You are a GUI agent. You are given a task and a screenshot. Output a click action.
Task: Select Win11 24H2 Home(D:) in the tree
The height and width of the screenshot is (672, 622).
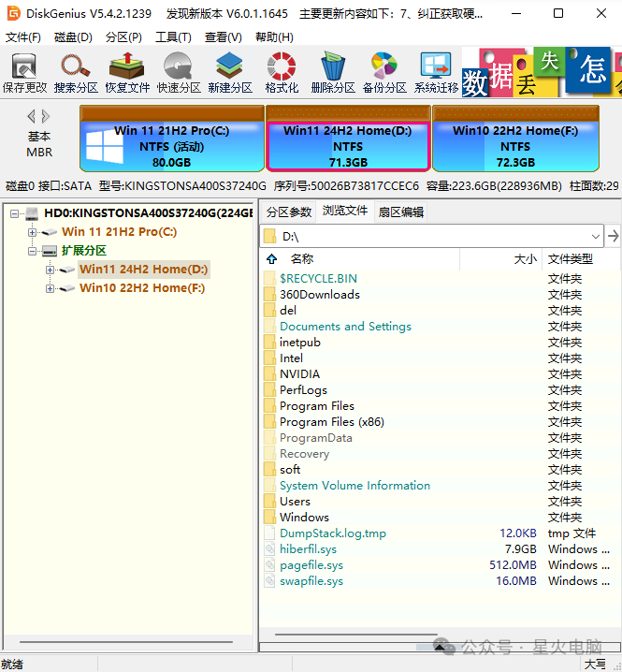pyautogui.click(x=143, y=270)
